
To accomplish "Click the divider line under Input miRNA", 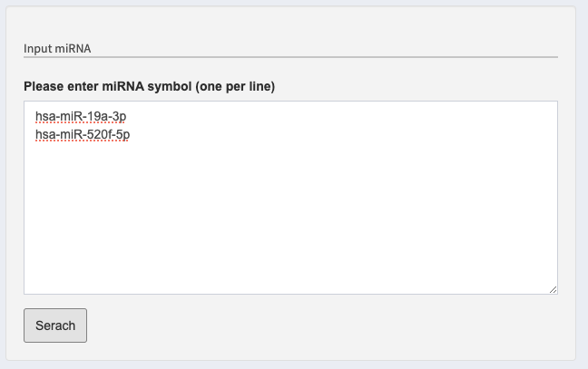I will pos(290,57).
